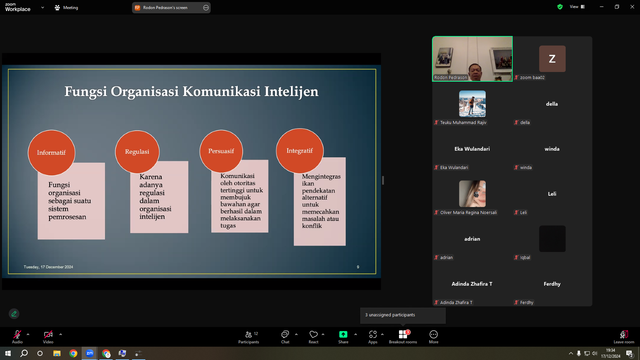Click the green encryption shield icon

(x=560, y=7)
